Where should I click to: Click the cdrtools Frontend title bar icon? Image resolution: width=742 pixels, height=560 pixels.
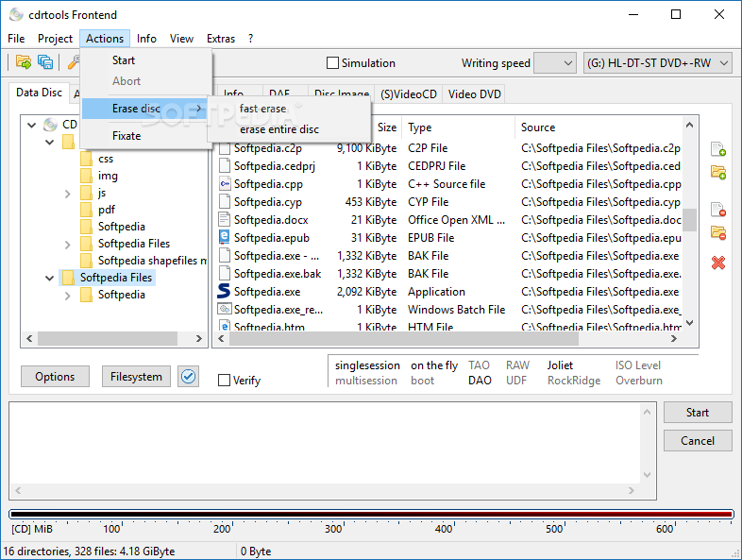(16, 15)
